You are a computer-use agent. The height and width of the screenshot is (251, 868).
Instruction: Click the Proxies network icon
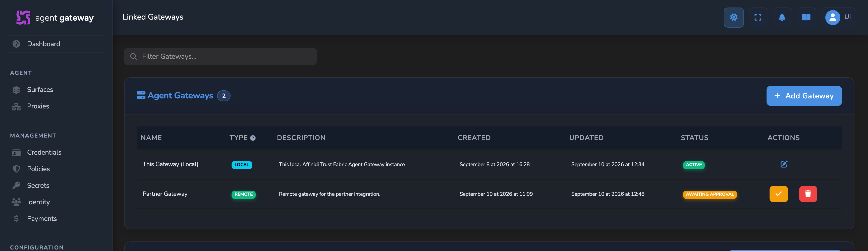pyautogui.click(x=16, y=106)
